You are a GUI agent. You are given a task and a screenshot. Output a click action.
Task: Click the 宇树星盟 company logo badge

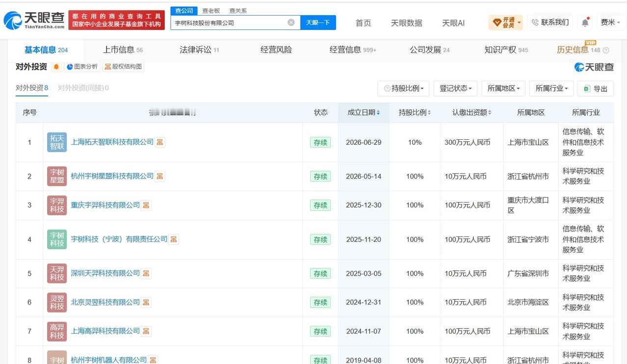(57, 176)
